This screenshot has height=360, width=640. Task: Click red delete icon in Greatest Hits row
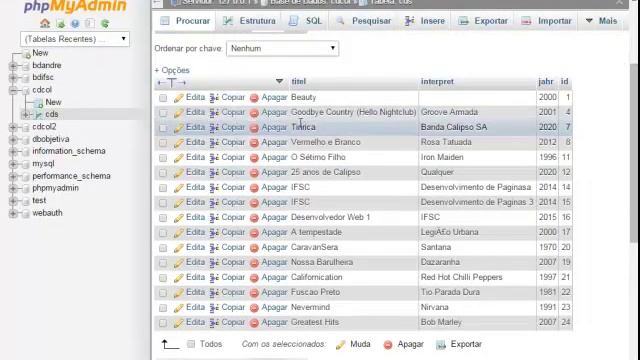tap(254, 323)
